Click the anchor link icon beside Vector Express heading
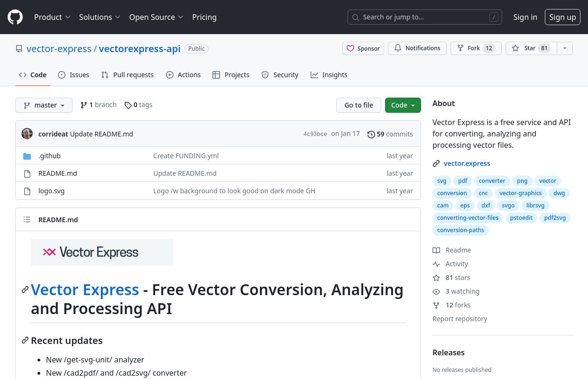Viewport: 588px width, 379px height. click(x=25, y=289)
